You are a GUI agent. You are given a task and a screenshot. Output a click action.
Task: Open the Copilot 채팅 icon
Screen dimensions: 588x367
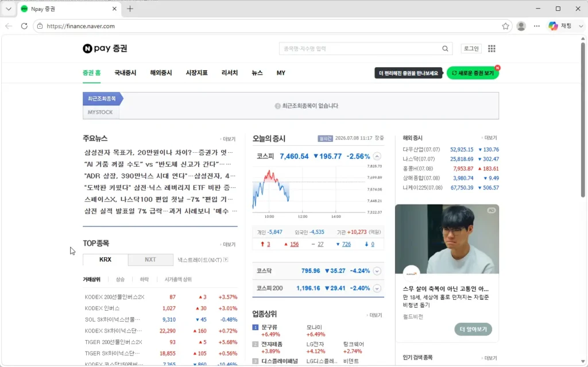click(x=553, y=26)
